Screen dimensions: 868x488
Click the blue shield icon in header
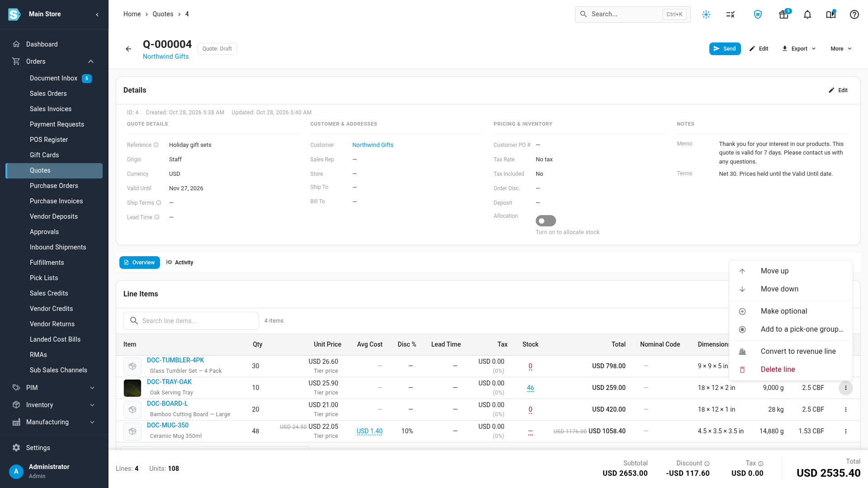tap(758, 14)
